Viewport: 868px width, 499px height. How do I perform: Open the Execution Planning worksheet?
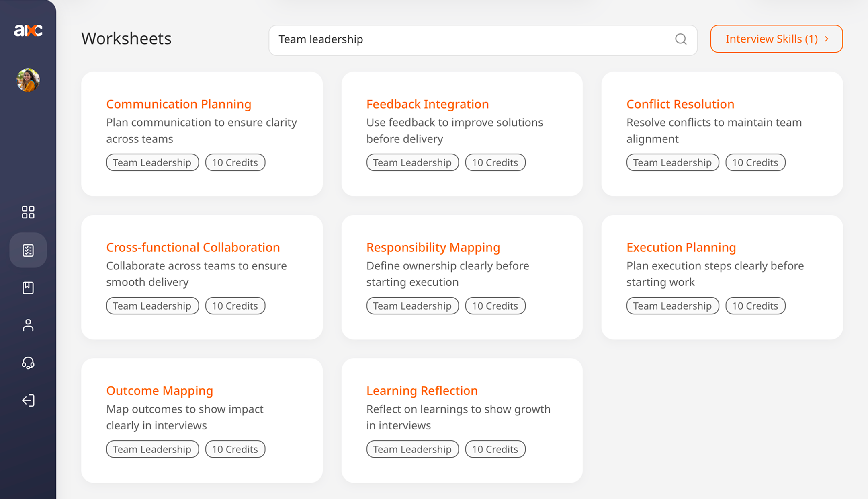[681, 247]
